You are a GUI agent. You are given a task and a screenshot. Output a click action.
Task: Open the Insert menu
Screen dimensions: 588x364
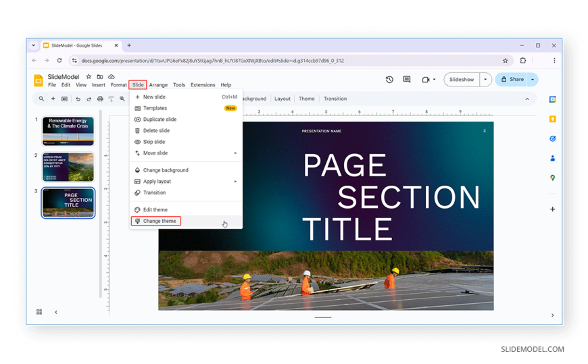[99, 84]
